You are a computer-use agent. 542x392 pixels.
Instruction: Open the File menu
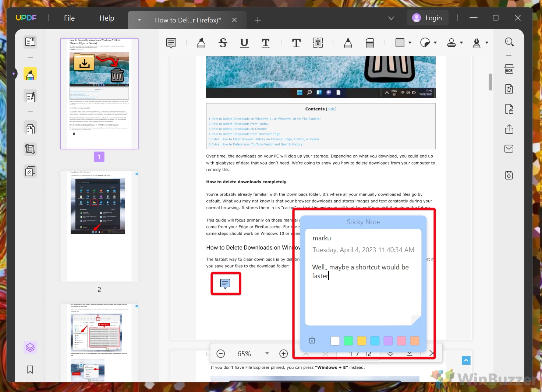click(69, 18)
